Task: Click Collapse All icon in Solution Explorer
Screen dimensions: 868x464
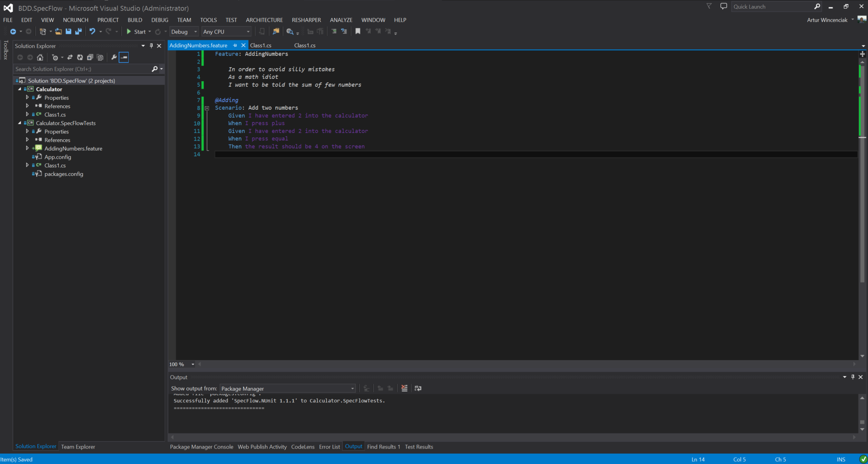Action: [90, 58]
